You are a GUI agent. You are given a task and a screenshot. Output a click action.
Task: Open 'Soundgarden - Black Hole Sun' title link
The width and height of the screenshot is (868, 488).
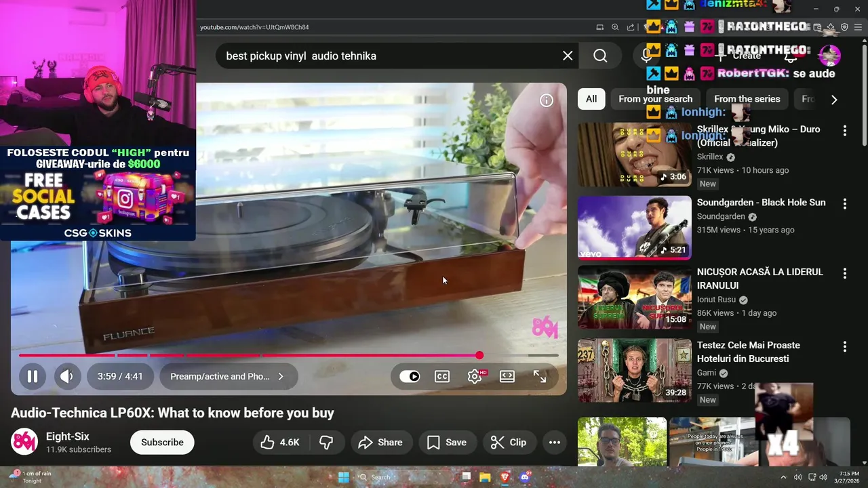[762, 202]
